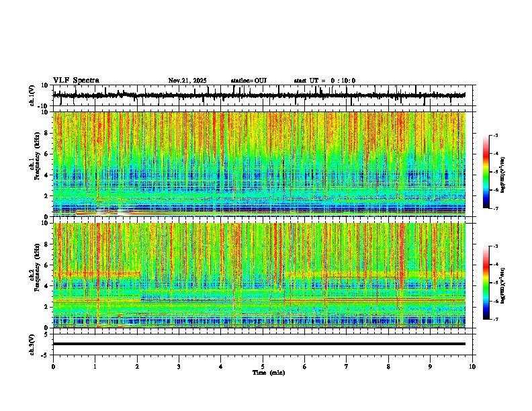Click the "8" kHz tick on ch.1 spectrogram
532x411 pixels.
point(46,133)
